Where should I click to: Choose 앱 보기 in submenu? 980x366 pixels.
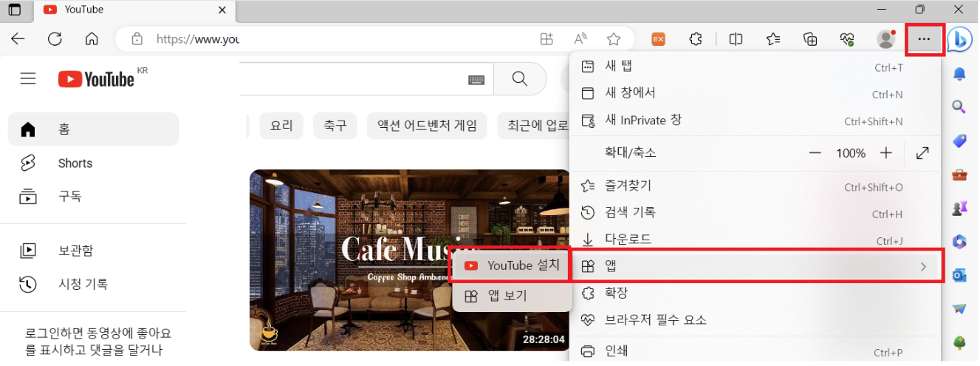click(512, 296)
